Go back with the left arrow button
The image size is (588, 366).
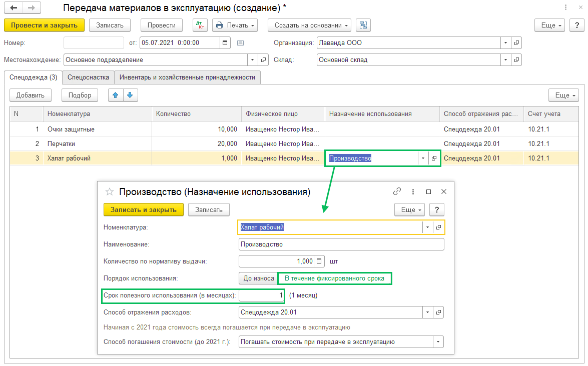pos(14,8)
